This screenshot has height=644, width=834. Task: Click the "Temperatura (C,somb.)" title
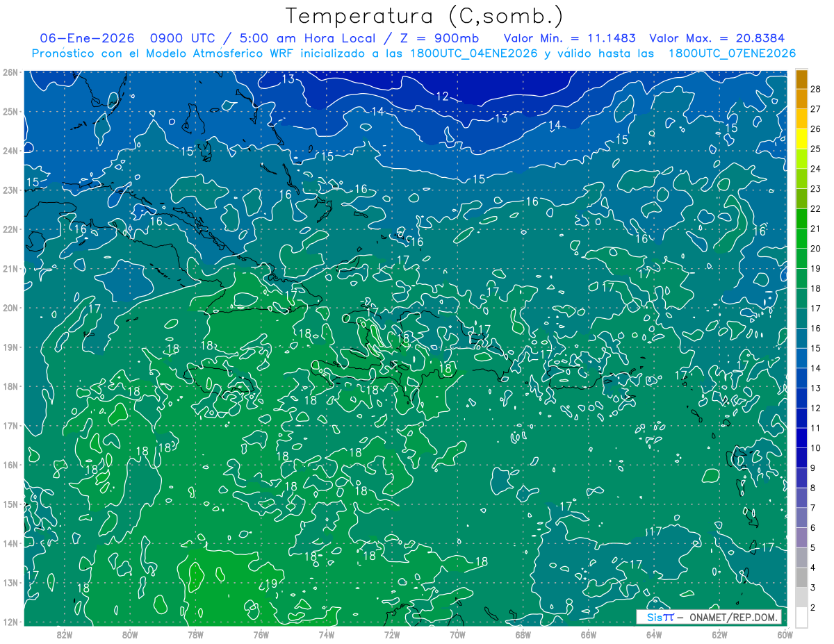pos(425,15)
